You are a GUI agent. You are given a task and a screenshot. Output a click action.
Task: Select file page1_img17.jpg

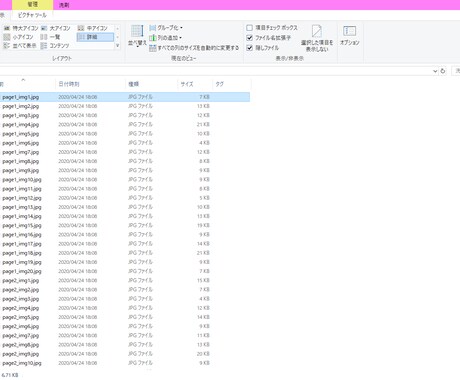click(125, 244)
